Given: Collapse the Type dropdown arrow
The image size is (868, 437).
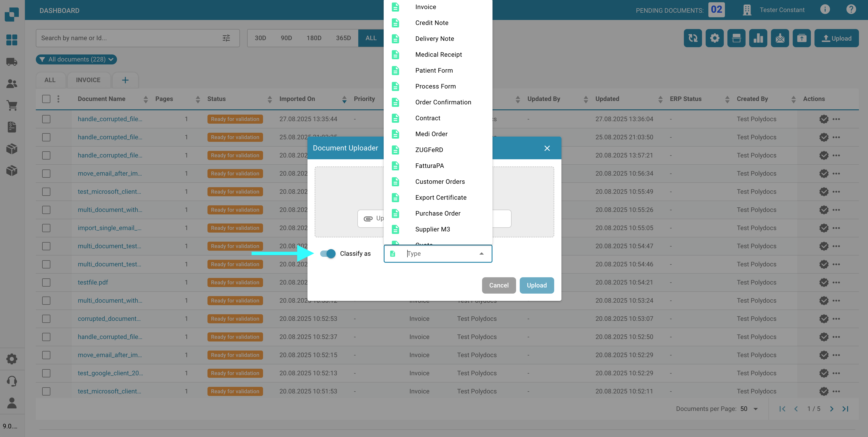Looking at the screenshot, I should (x=481, y=254).
